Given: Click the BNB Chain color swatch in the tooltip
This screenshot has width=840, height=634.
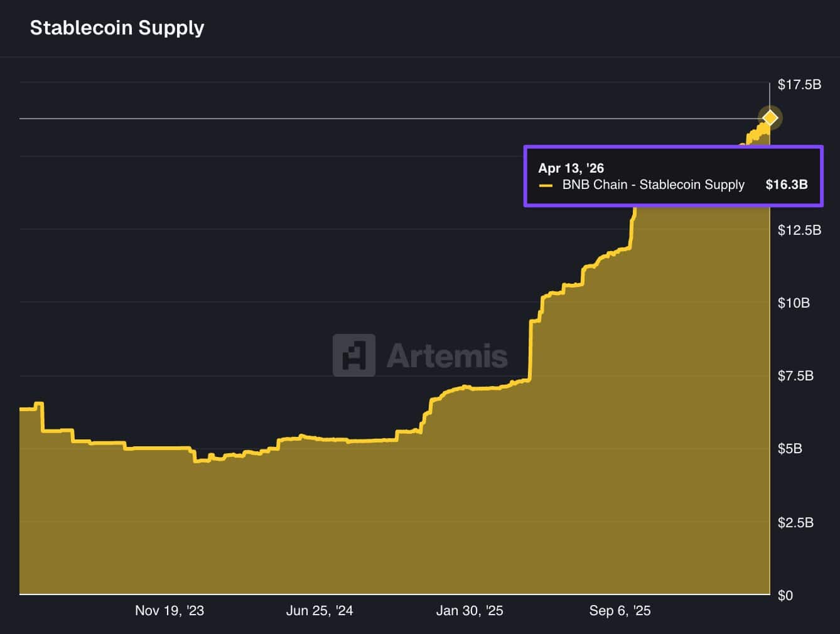Looking at the screenshot, I should click(546, 185).
